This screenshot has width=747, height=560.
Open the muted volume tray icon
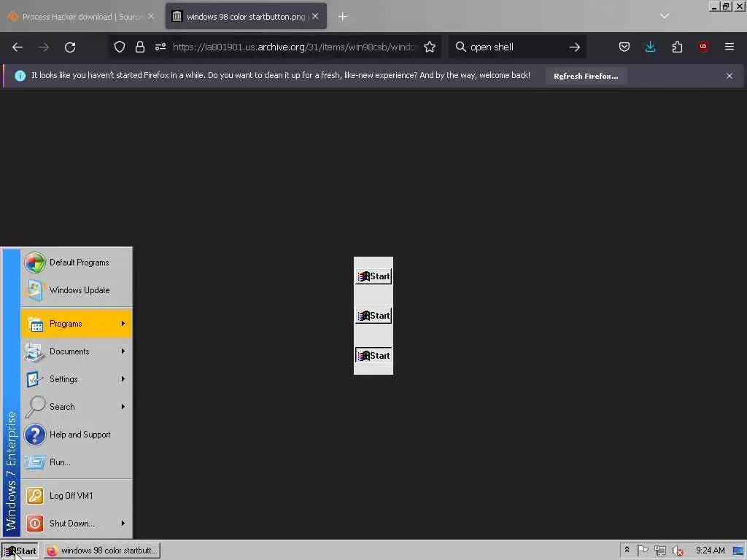678,551
